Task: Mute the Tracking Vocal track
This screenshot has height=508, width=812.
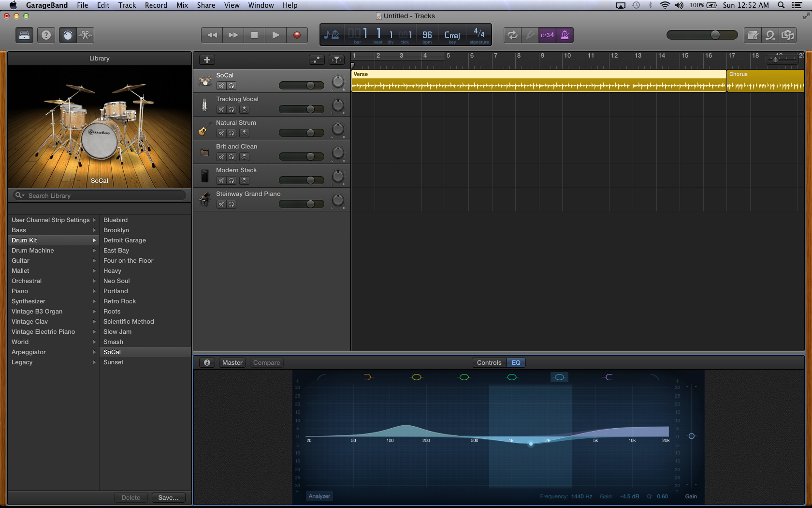Action: click(221, 109)
